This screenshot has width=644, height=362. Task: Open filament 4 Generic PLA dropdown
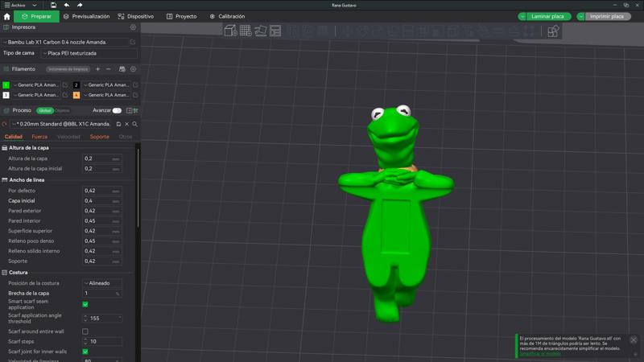tap(107, 95)
